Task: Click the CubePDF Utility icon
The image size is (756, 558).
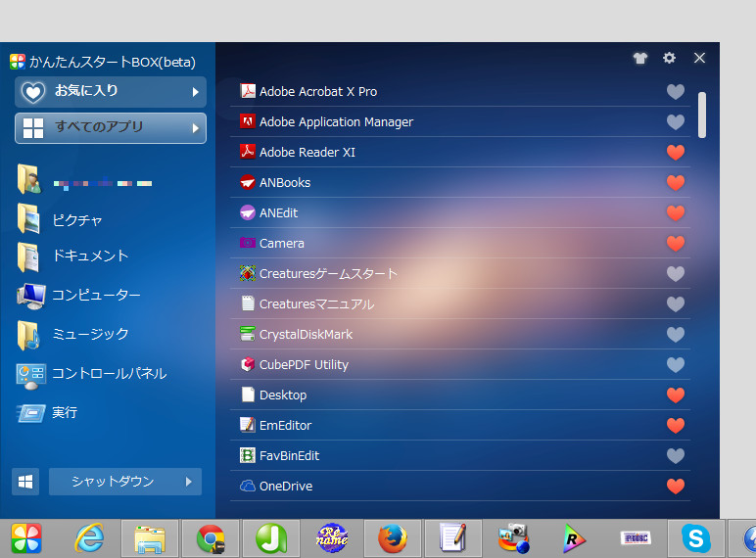Action: 248,364
